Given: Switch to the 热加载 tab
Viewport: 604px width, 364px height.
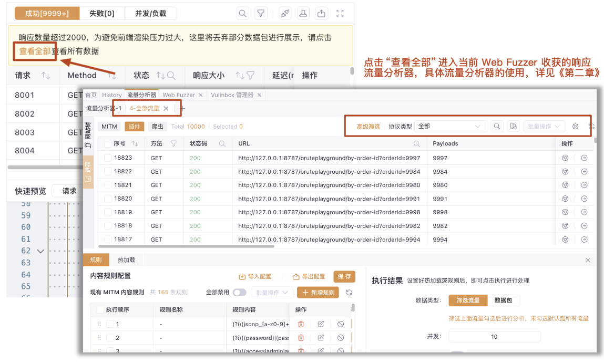Looking at the screenshot, I should (126, 259).
